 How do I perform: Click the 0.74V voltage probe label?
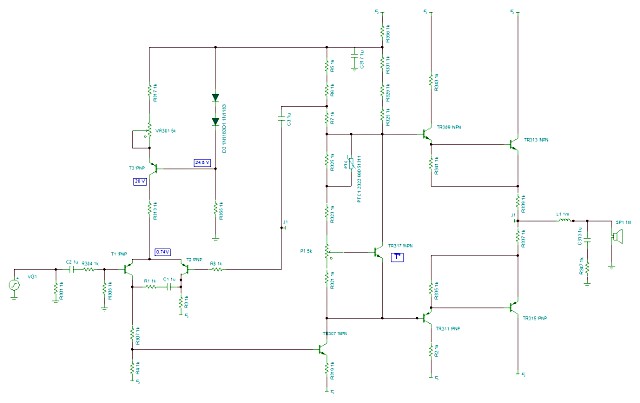tap(162, 252)
